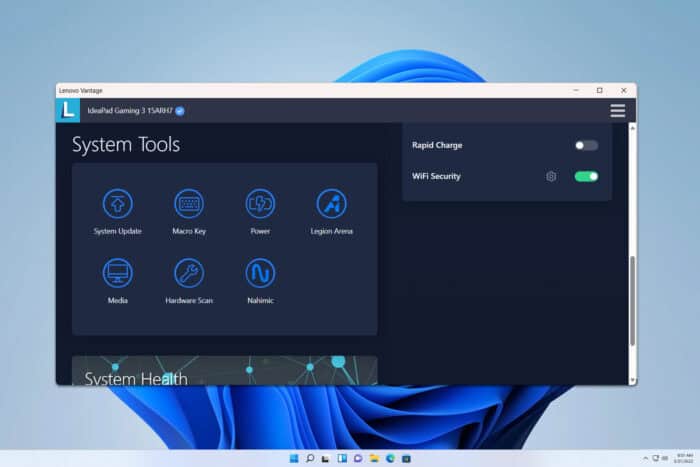Viewport: 700px width, 467px height.
Task: Open the Nahimic audio tool
Action: [x=260, y=281]
